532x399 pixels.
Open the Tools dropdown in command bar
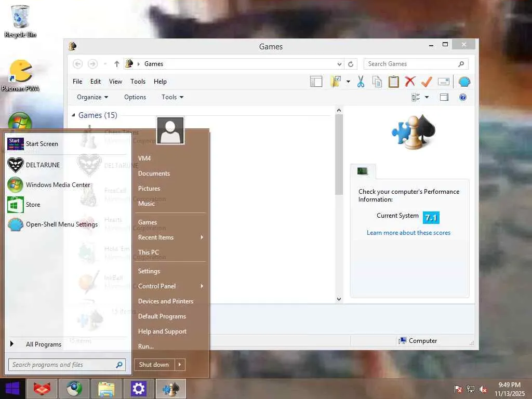(172, 97)
